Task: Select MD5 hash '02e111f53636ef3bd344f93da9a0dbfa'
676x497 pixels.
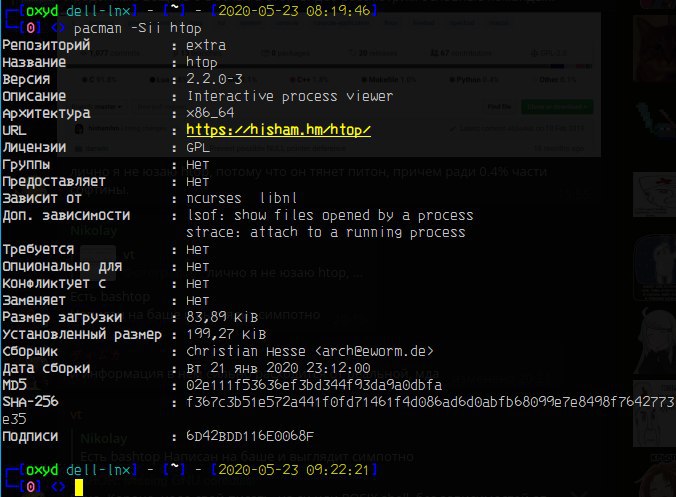Action: tap(314, 385)
